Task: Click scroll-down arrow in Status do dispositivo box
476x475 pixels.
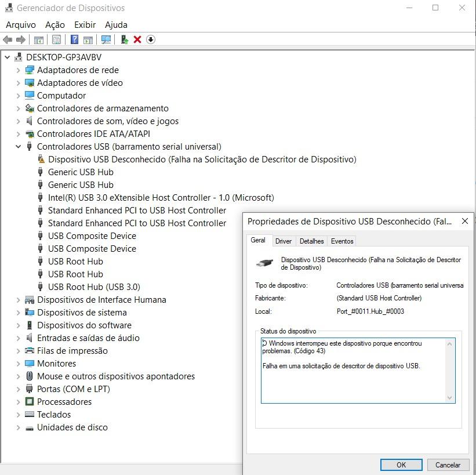Action: [449, 397]
